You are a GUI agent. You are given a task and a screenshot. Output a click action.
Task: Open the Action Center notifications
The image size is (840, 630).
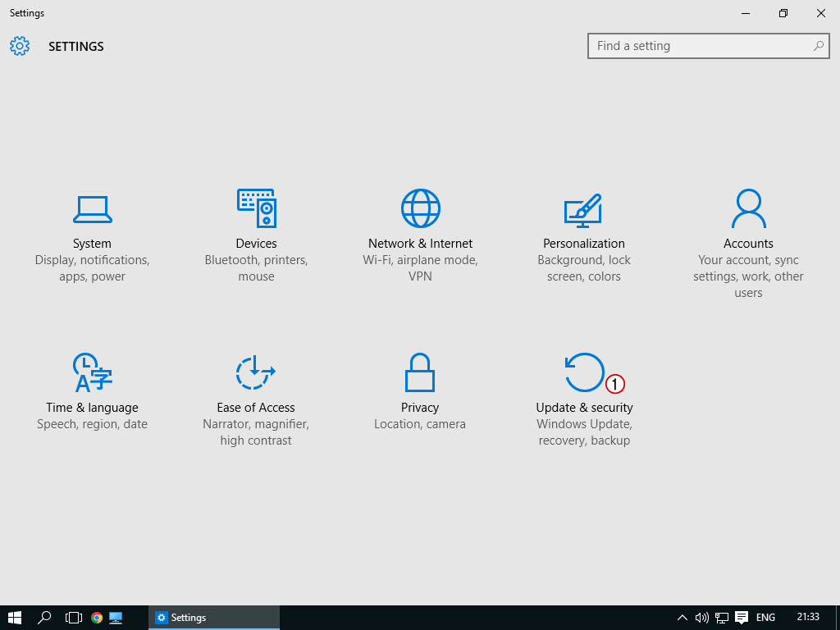tap(742, 618)
